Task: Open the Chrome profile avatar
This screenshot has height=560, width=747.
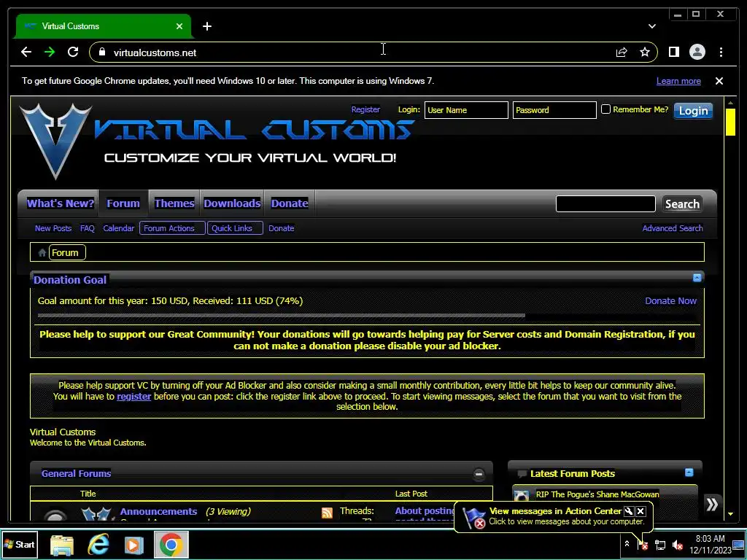Action: (697, 52)
